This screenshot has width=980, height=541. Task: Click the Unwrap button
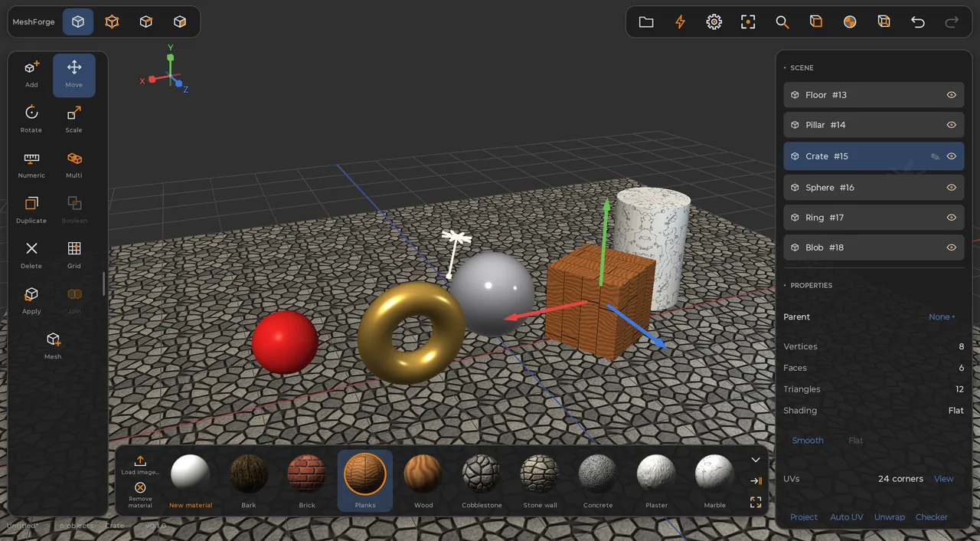coord(890,517)
